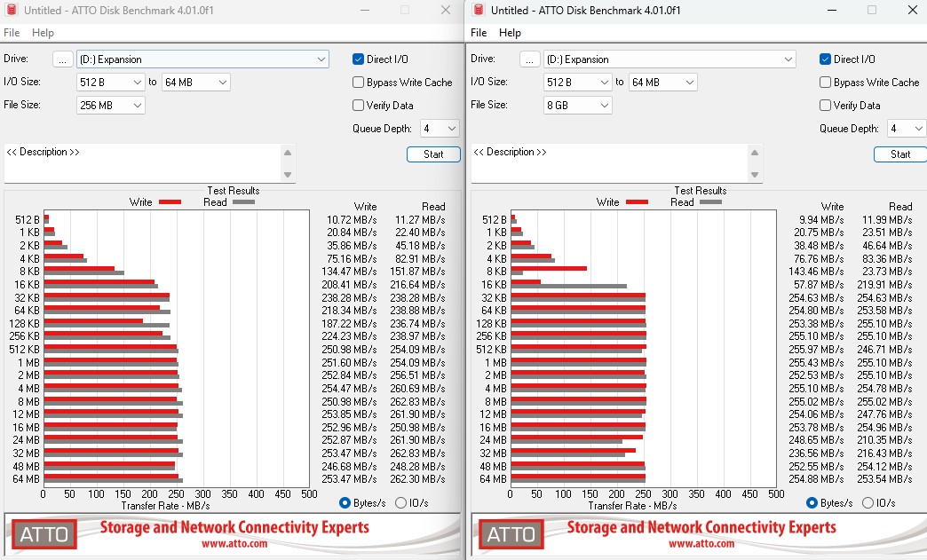Click 23.73 MB/s read value in right window
The width and height of the screenshot is (927, 560).
coord(887,272)
